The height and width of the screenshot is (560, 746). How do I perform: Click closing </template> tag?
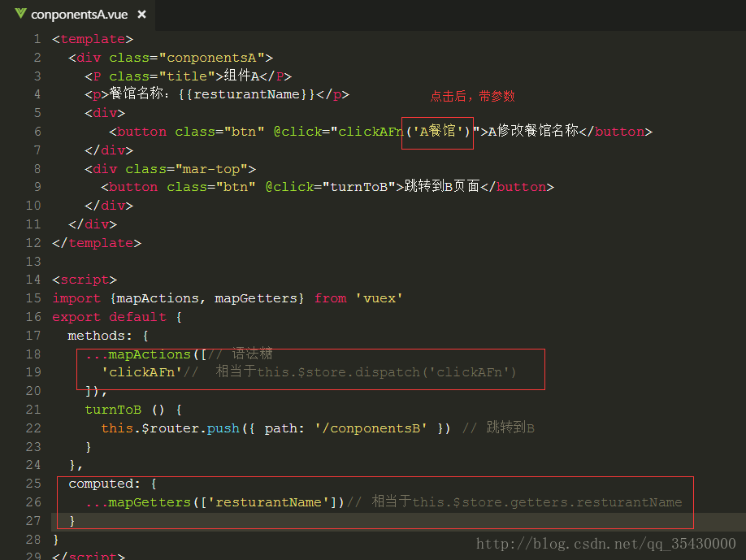(x=97, y=243)
